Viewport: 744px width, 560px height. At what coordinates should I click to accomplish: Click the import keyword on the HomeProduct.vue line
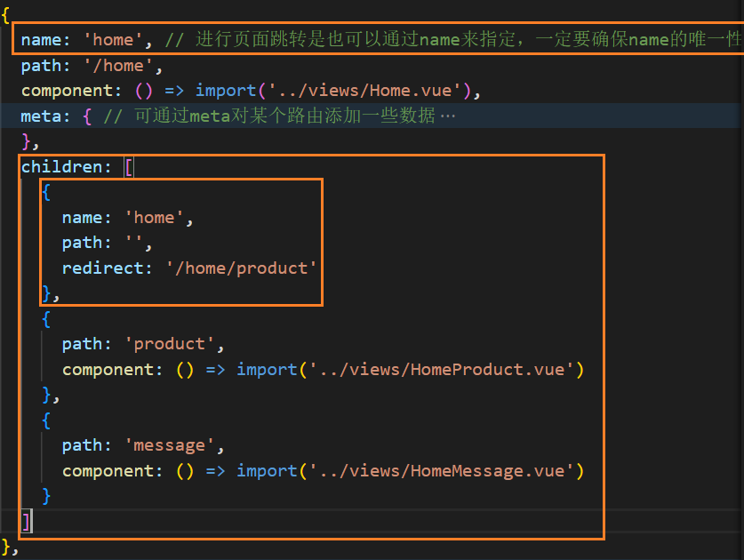point(268,370)
